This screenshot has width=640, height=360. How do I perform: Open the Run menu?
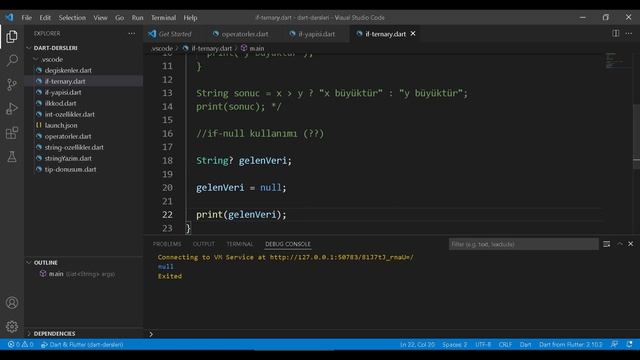click(138, 18)
